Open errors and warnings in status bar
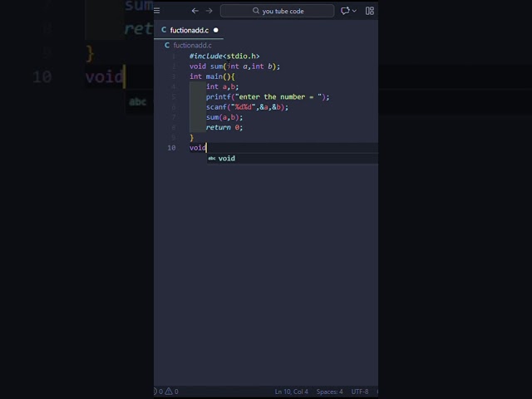532x399 pixels. (x=167, y=392)
